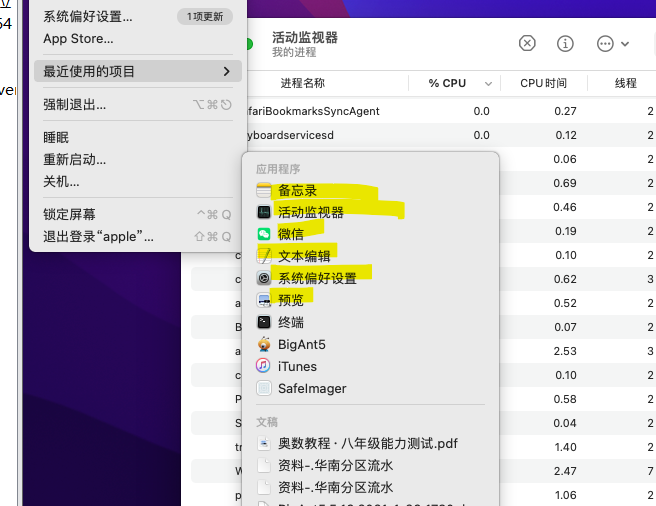Click the Preview icon beside 预览

point(264,300)
